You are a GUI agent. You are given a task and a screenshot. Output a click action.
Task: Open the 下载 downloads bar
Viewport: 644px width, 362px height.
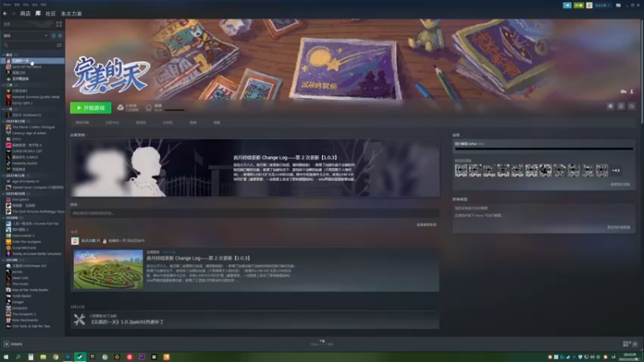coord(321,343)
